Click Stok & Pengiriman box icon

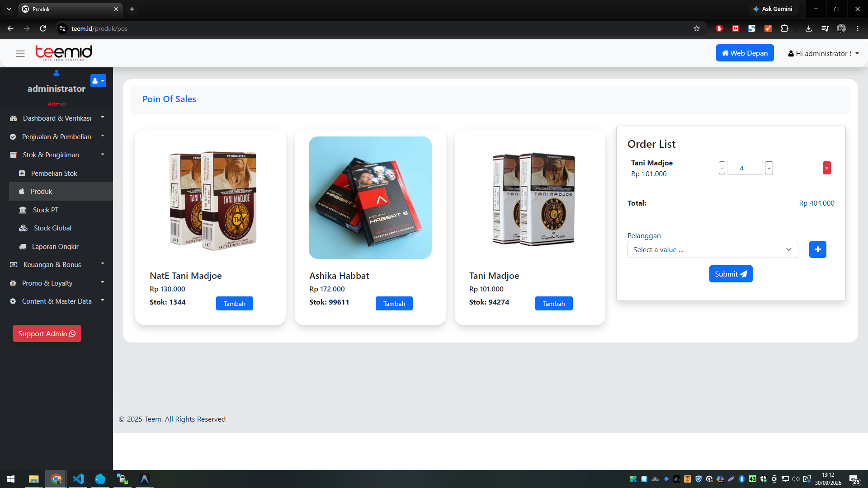[x=13, y=155]
